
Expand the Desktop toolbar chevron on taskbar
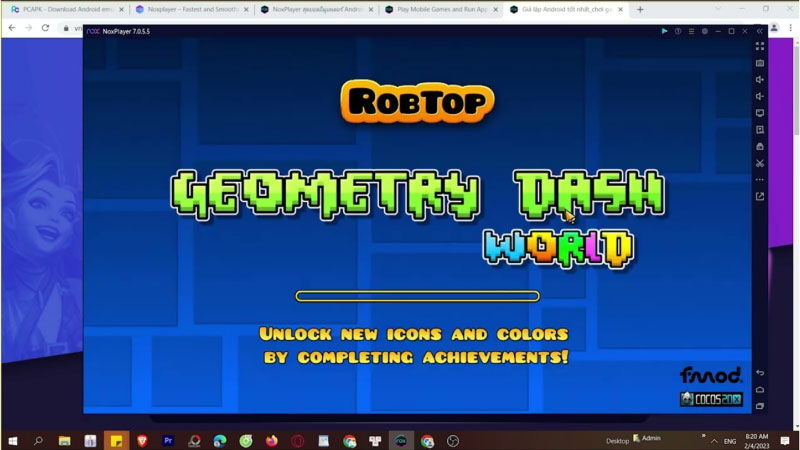point(704,436)
